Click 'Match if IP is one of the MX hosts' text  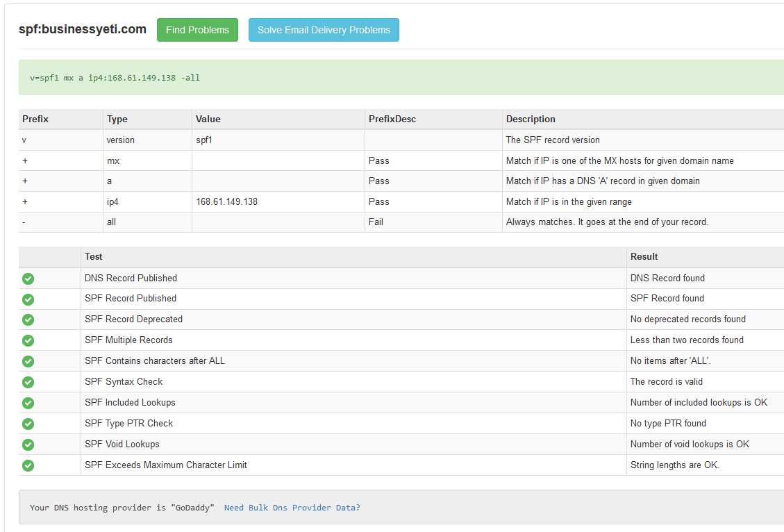[x=620, y=161]
